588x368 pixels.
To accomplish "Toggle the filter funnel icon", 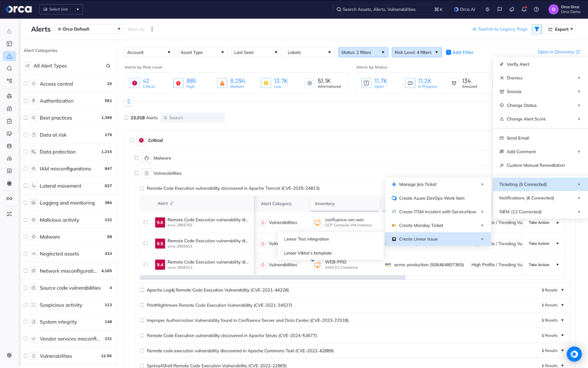I will point(537,29).
